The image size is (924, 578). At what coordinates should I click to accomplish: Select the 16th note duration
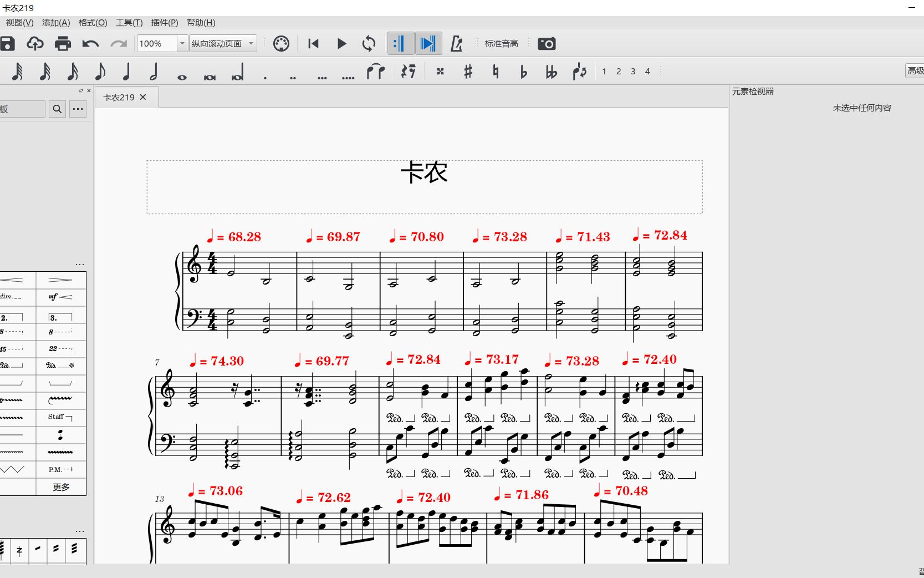pos(73,72)
